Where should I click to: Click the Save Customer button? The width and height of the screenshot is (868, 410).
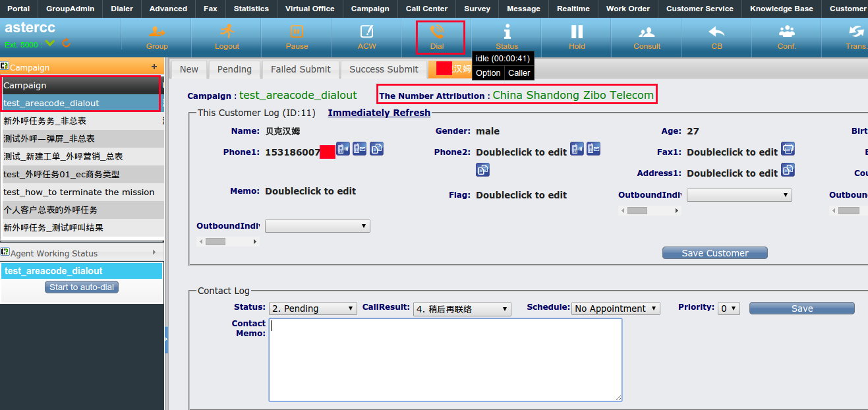pyautogui.click(x=714, y=253)
